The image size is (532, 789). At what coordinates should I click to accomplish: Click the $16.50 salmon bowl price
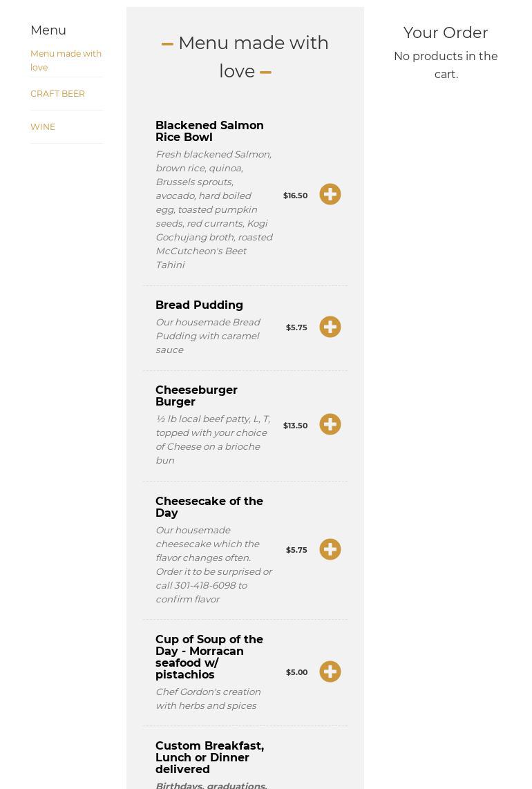(295, 196)
